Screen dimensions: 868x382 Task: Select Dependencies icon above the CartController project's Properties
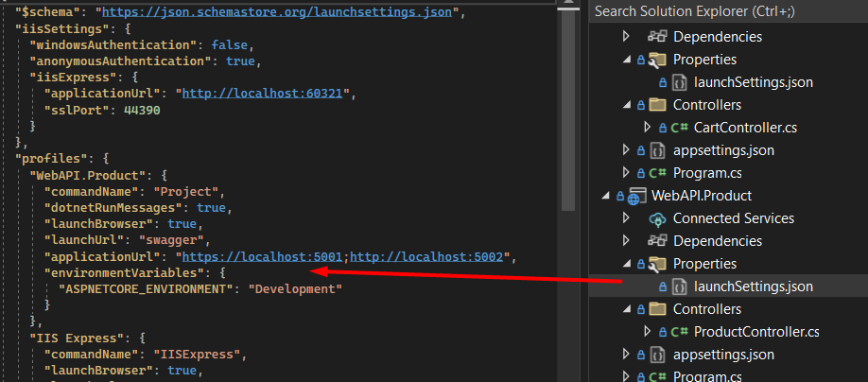(x=658, y=37)
